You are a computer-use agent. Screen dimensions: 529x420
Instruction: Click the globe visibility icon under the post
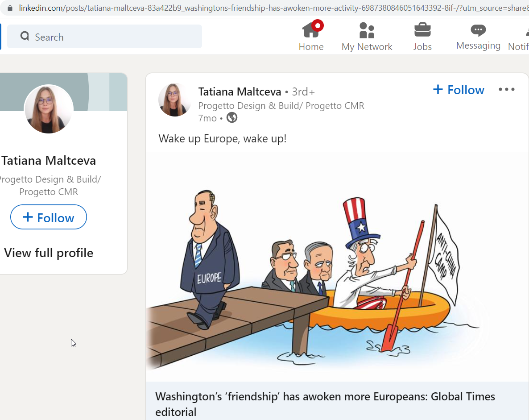point(232,118)
